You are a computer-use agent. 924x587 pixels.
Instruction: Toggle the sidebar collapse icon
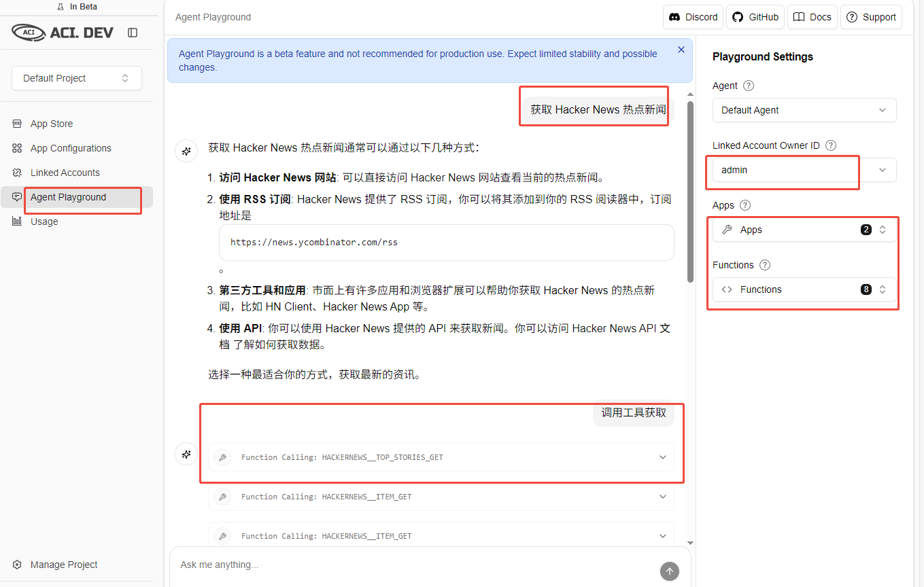[x=133, y=33]
